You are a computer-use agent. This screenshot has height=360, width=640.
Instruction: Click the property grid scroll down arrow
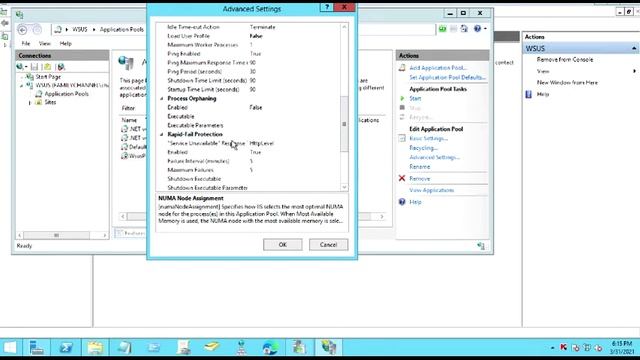(344, 187)
